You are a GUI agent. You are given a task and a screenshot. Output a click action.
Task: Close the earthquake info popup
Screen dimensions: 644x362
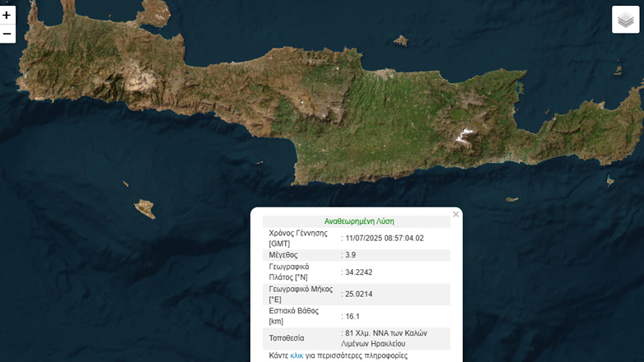(455, 214)
